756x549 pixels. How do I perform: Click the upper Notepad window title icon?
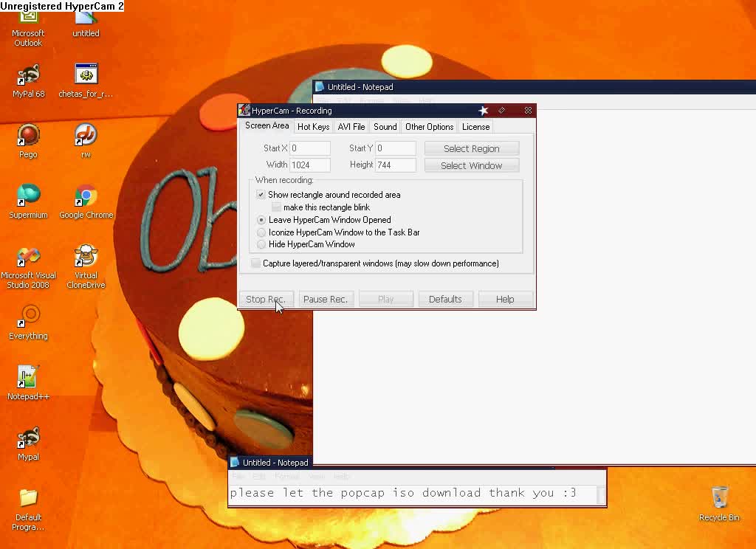[x=319, y=87]
